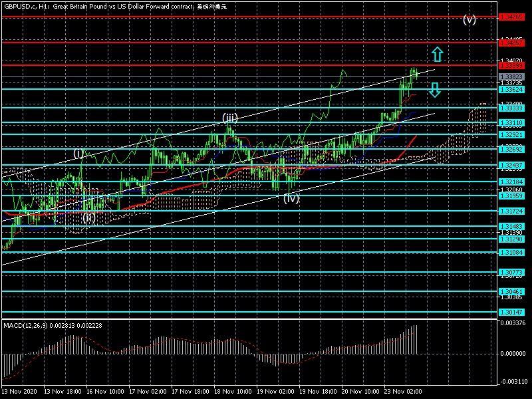Select the wave (iv) label

pos(291,198)
